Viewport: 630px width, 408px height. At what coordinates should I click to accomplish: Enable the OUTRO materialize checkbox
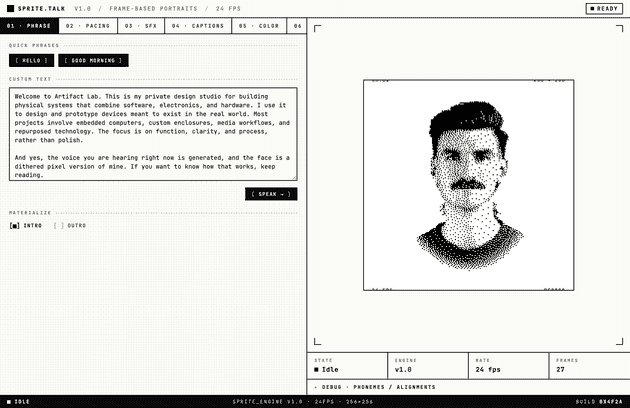click(59, 226)
